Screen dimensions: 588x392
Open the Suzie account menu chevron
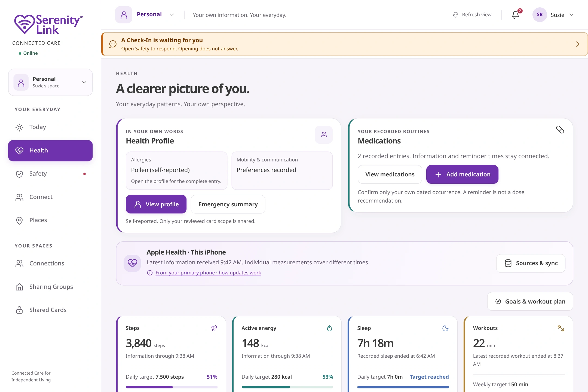point(571,15)
